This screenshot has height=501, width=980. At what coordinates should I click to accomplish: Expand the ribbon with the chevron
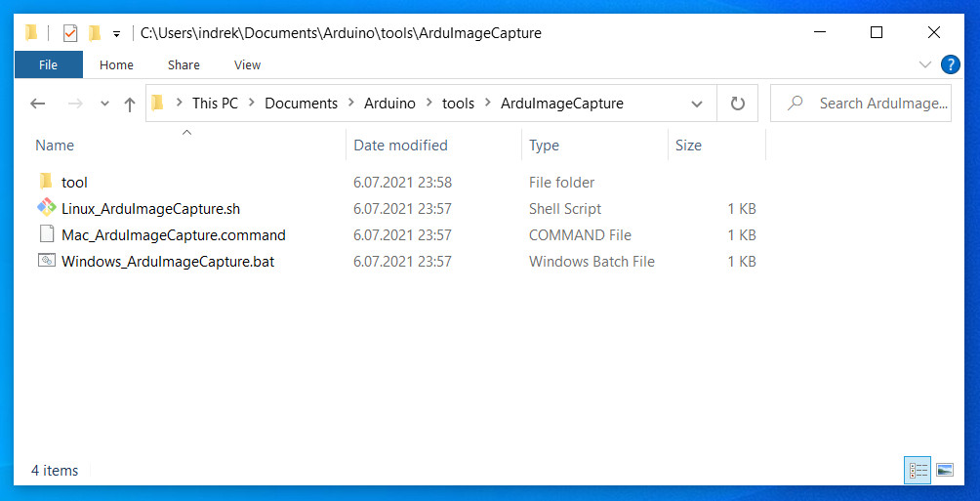pyautogui.click(x=925, y=64)
